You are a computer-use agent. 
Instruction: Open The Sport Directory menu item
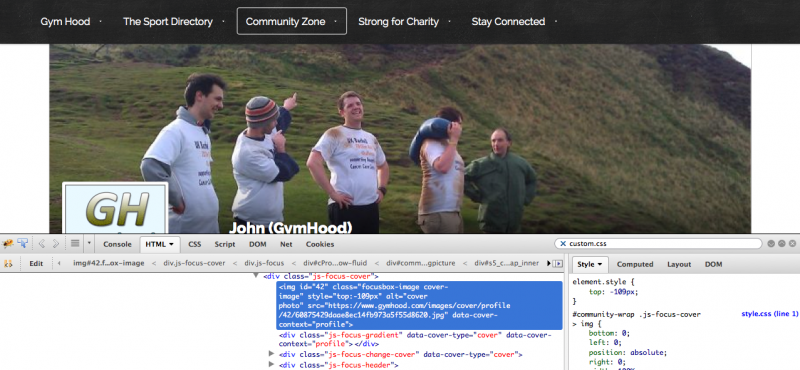pyautogui.click(x=168, y=21)
